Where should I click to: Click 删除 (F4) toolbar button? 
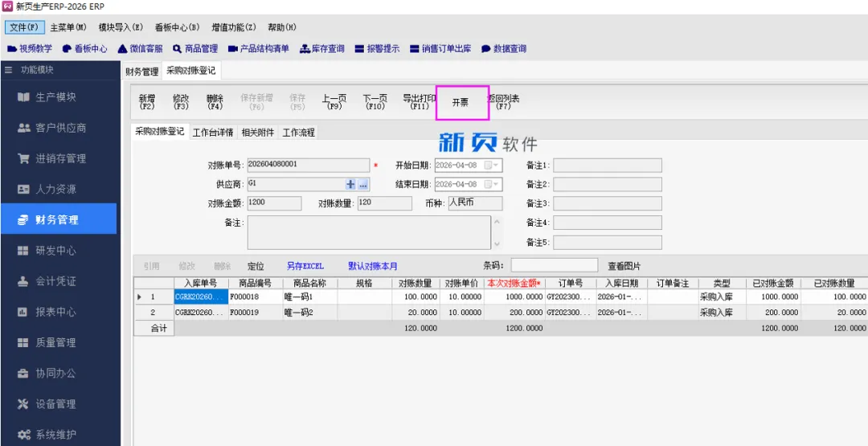point(215,102)
